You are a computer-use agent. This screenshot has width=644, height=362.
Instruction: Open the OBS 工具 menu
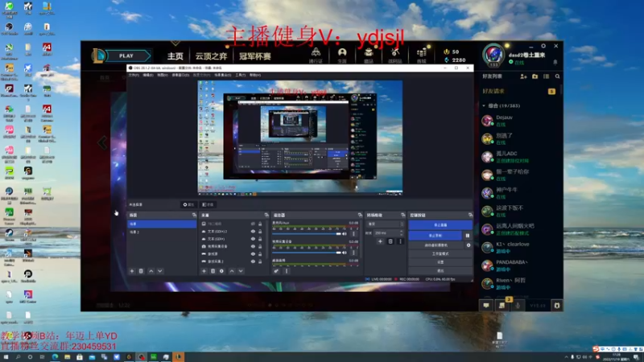[x=240, y=75]
